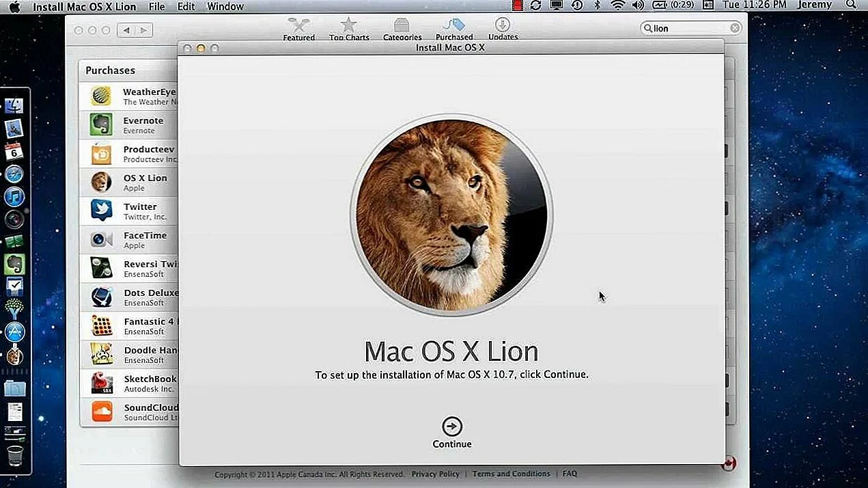The height and width of the screenshot is (488, 868).
Task: Click the Bluetooth icon in menu bar
Action: (597, 5)
